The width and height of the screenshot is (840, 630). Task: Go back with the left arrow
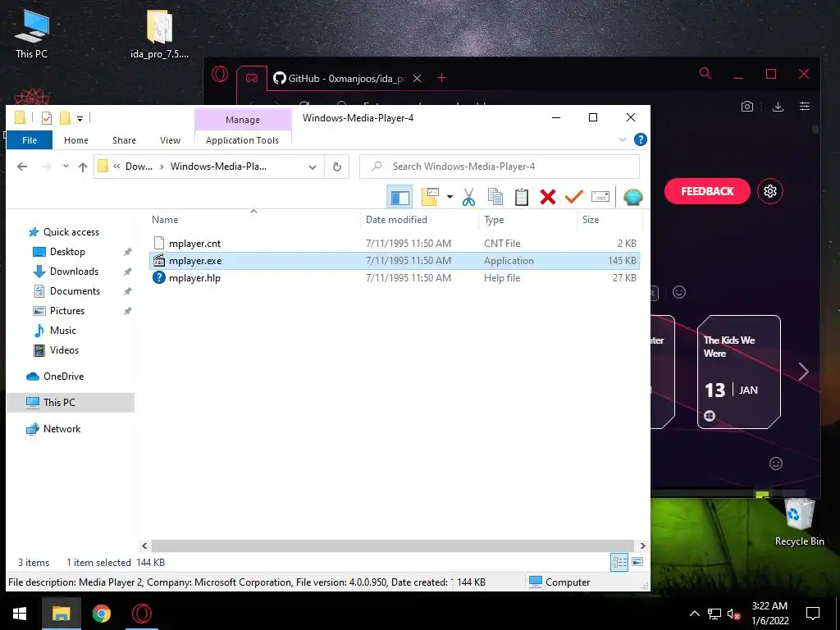pyautogui.click(x=22, y=167)
